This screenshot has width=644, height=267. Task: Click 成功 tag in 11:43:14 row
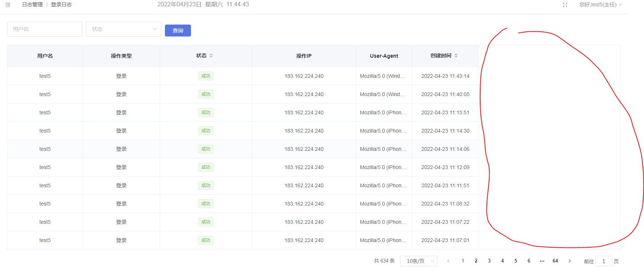coord(206,76)
